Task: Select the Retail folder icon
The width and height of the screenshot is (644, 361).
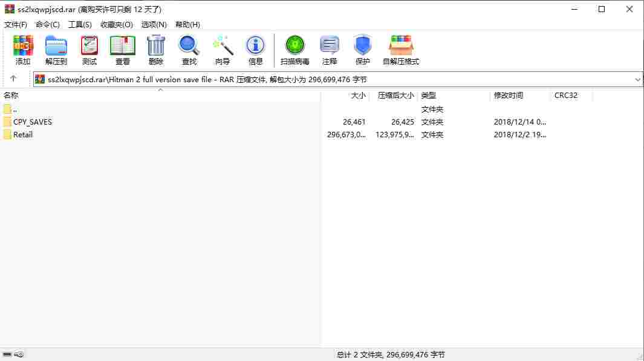Action: pyautogui.click(x=7, y=135)
